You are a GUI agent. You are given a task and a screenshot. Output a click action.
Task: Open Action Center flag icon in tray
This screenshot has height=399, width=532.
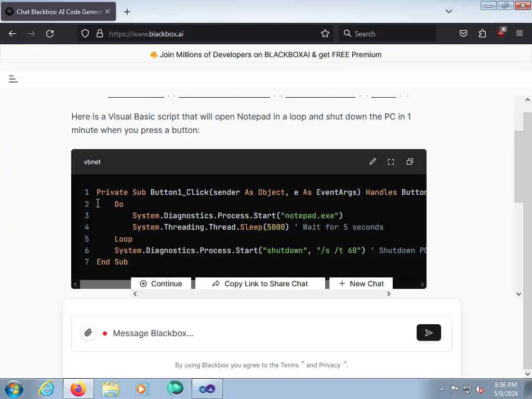coord(454,389)
